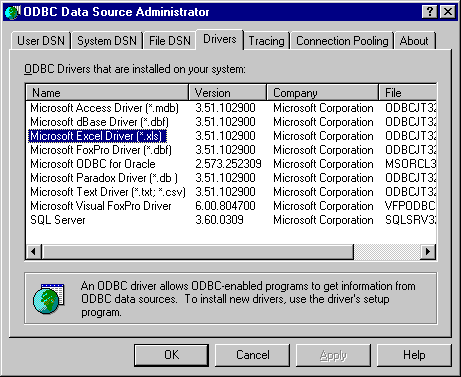461x377 pixels.
Task: Show the About tab
Action: (x=414, y=41)
